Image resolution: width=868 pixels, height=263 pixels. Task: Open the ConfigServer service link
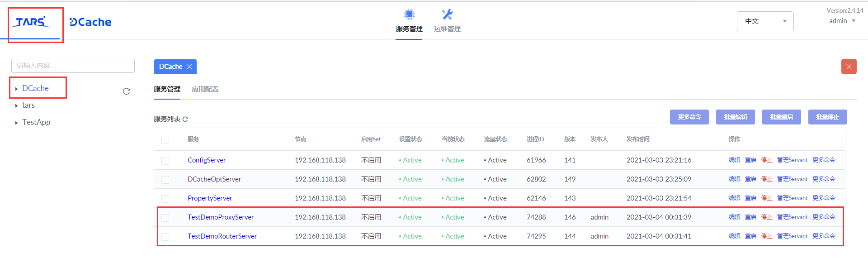pos(207,160)
